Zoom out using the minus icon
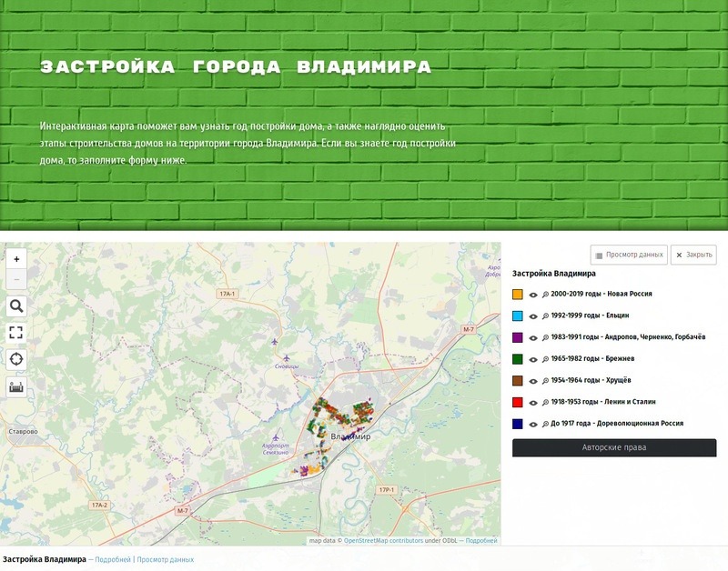The image size is (728, 571). pyautogui.click(x=17, y=279)
